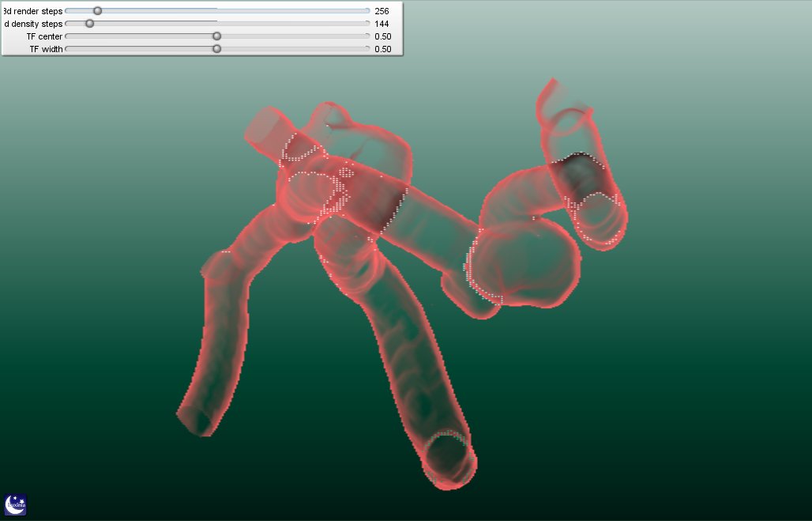Click the TF center slider handle
The image size is (812, 521).
(216, 36)
